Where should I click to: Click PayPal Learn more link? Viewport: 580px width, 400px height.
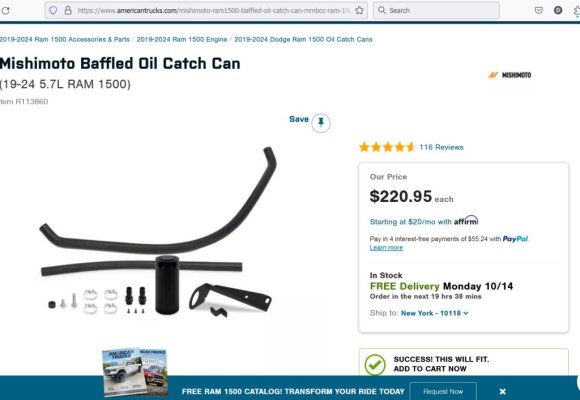tap(386, 248)
